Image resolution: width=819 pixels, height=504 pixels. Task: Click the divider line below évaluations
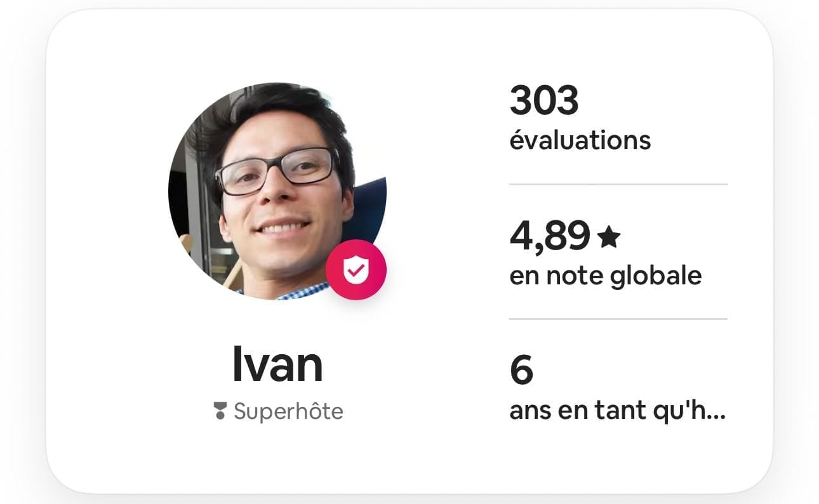[x=618, y=185]
